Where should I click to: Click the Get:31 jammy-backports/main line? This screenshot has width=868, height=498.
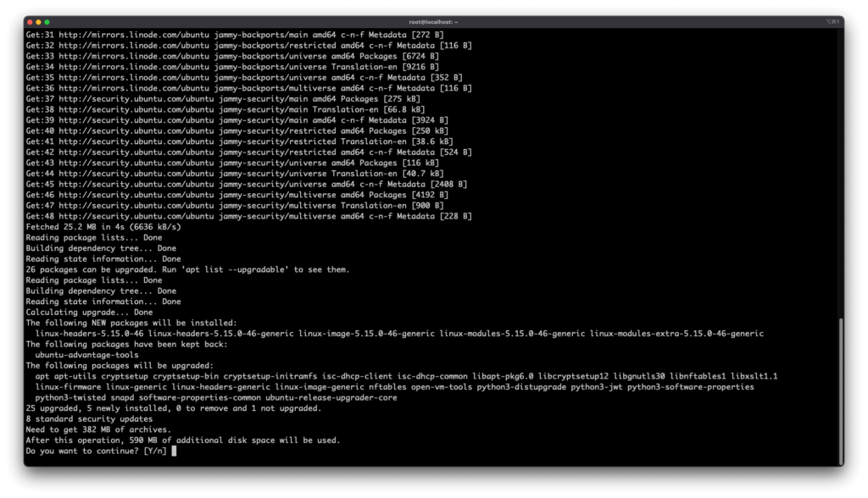point(235,35)
